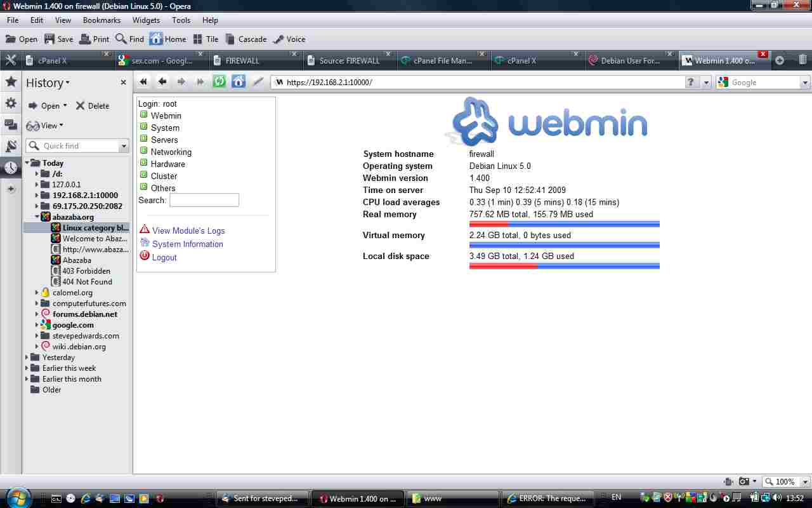Collapse the abazaba.org history folder
This screenshot has width=812, height=508.
pyautogui.click(x=37, y=217)
